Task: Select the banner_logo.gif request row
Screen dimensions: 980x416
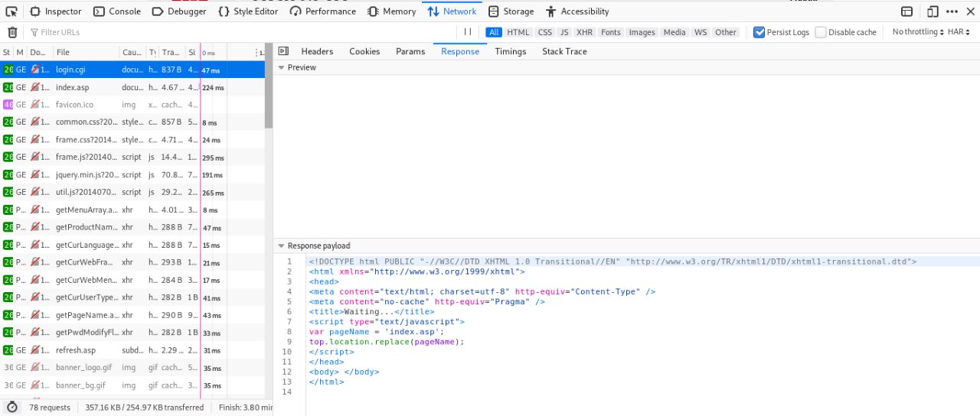Action: pos(132,368)
